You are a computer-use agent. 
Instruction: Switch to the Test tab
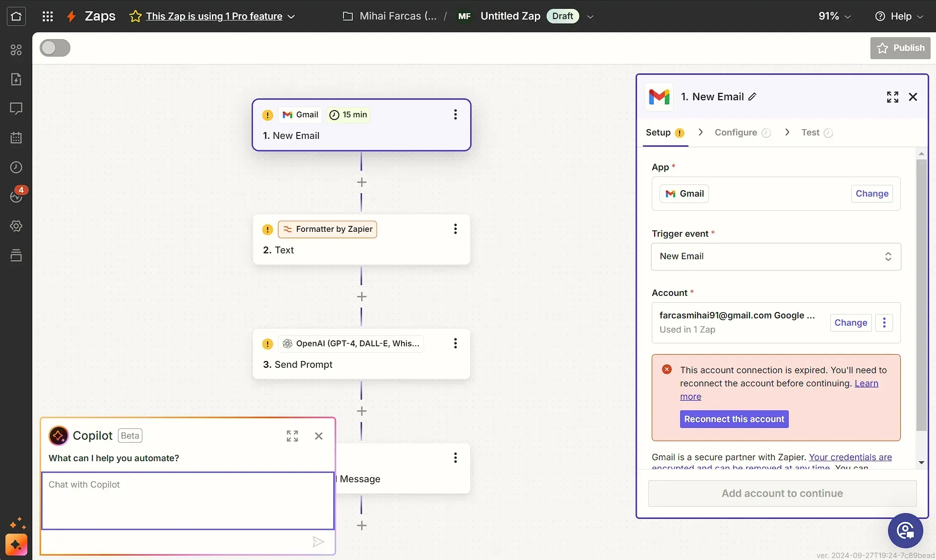click(812, 133)
